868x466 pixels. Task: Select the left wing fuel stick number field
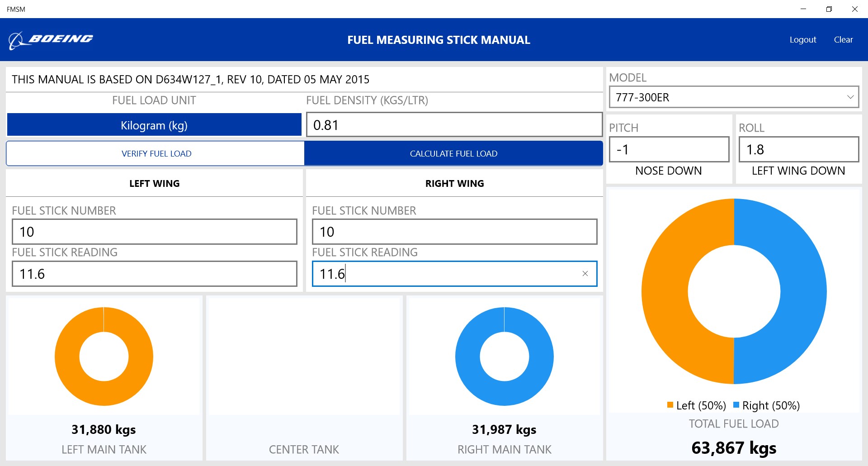point(155,232)
